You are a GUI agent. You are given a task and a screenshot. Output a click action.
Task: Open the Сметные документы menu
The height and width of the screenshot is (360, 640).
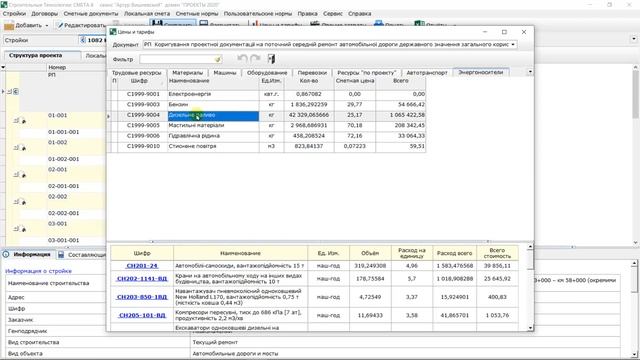(91, 13)
